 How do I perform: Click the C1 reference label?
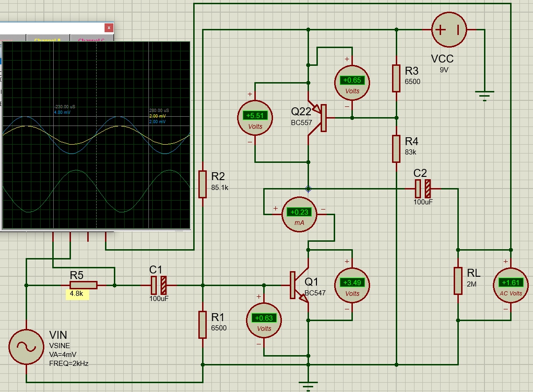click(156, 270)
